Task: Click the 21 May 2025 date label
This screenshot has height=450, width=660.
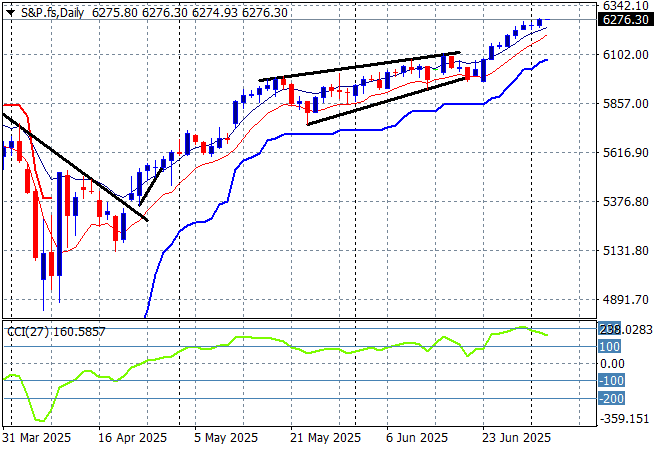Action: click(325, 438)
